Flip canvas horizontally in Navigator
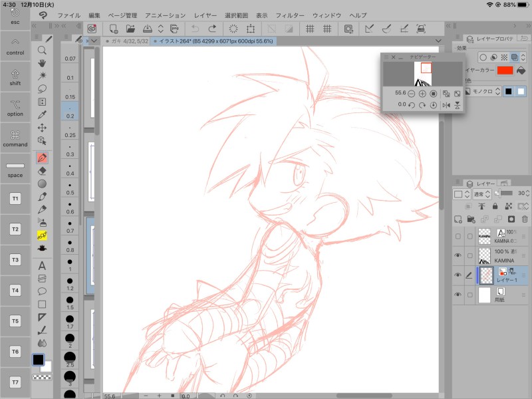This screenshot has width=532, height=399. 446,105
